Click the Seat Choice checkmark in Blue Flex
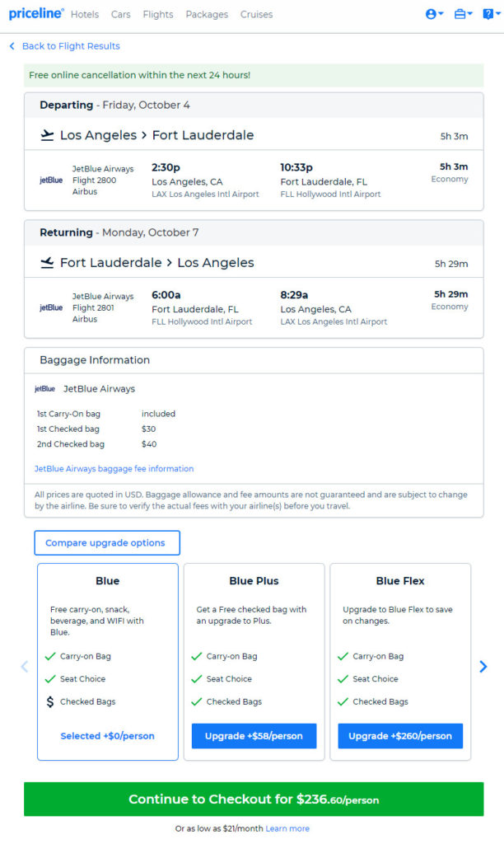 343,679
